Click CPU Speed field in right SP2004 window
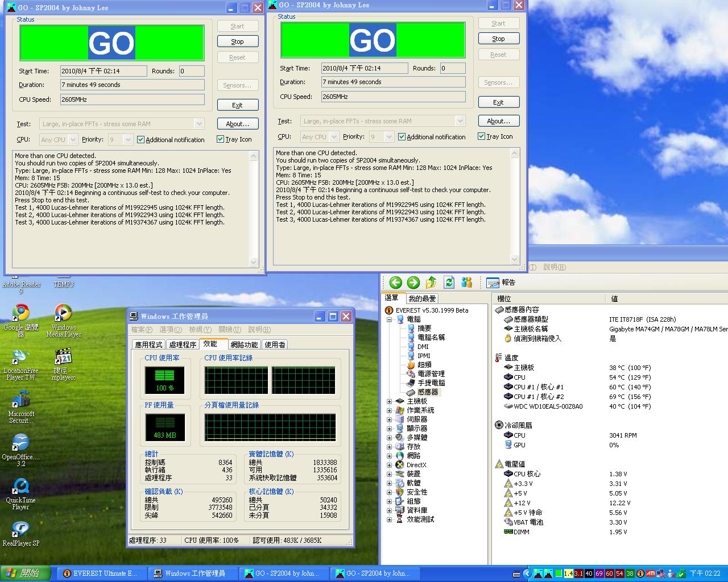The height and width of the screenshot is (582, 728). [394, 97]
